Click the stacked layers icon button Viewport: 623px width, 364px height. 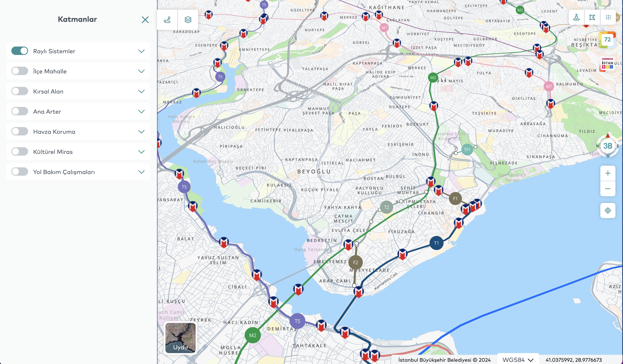(x=188, y=19)
